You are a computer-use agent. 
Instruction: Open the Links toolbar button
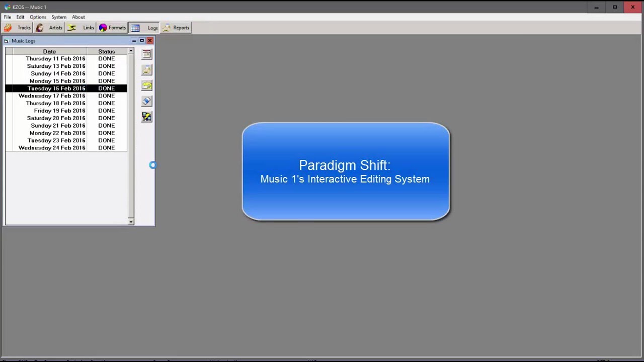81,28
